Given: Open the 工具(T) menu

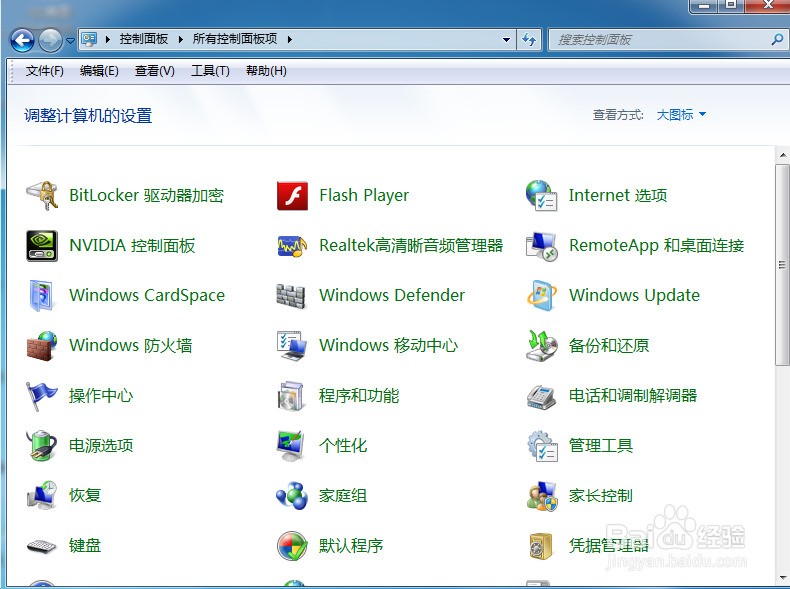Looking at the screenshot, I should pyautogui.click(x=210, y=71).
